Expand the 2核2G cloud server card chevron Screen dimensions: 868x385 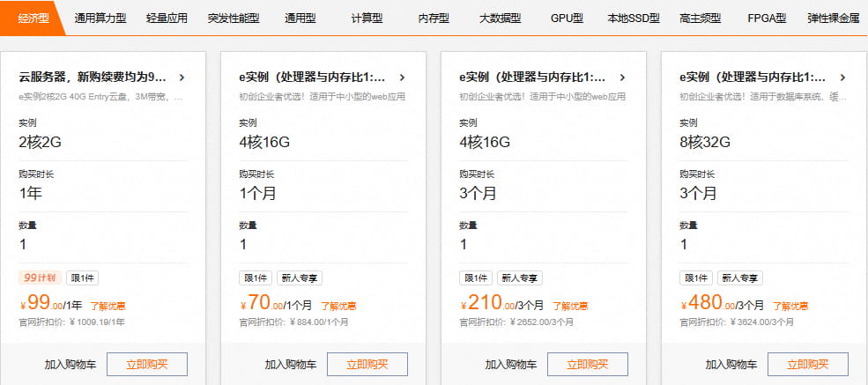[182, 78]
